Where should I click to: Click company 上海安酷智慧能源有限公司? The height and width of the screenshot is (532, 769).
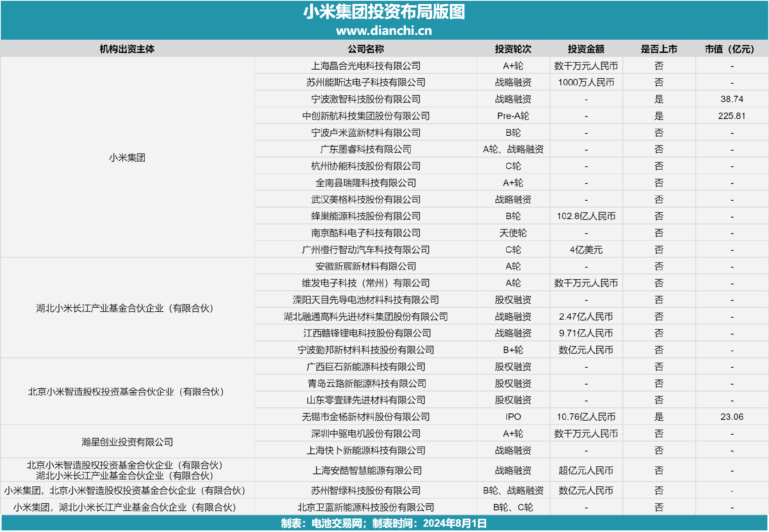click(x=367, y=470)
